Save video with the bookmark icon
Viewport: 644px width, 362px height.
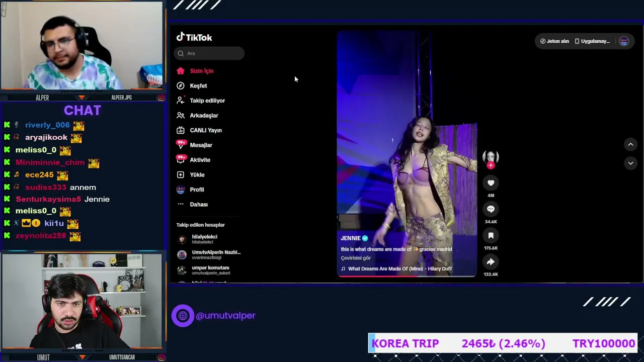click(491, 235)
